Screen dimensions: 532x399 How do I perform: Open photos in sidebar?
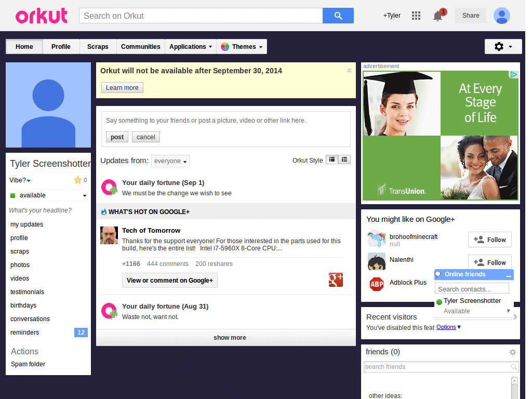(x=20, y=265)
